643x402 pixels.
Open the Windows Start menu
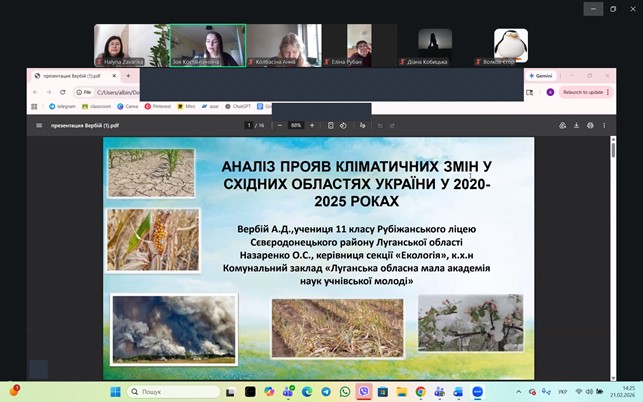point(115,392)
